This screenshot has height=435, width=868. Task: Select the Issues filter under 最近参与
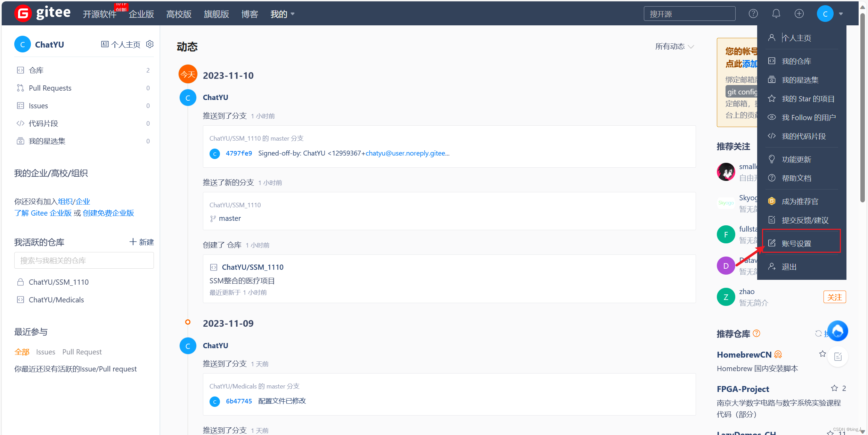click(x=46, y=352)
